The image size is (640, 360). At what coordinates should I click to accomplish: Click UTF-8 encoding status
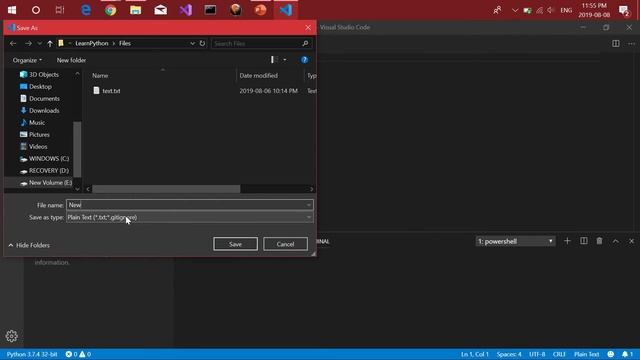537,354
